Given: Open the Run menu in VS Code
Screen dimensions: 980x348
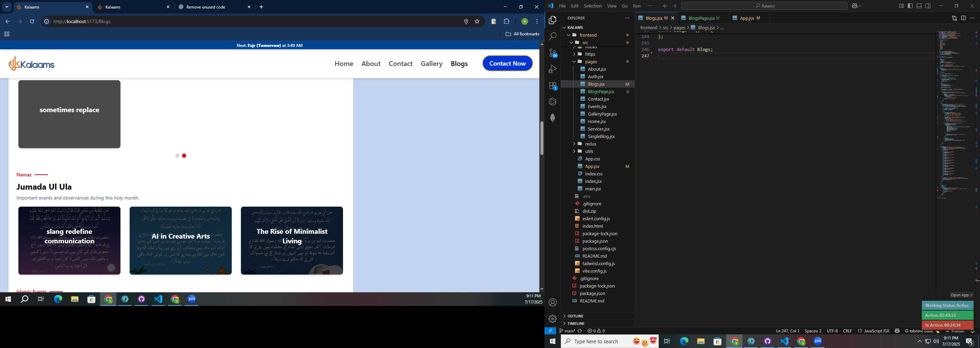Looking at the screenshot, I should coord(637,6).
